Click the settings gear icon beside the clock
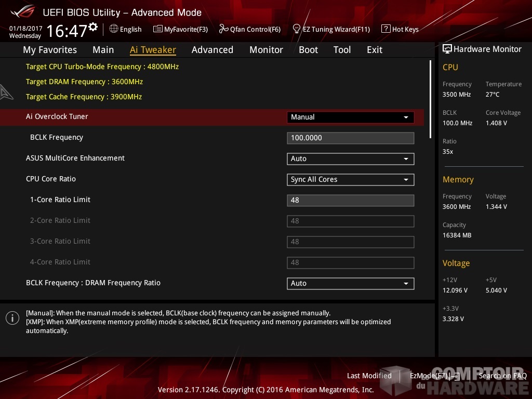 click(x=93, y=26)
